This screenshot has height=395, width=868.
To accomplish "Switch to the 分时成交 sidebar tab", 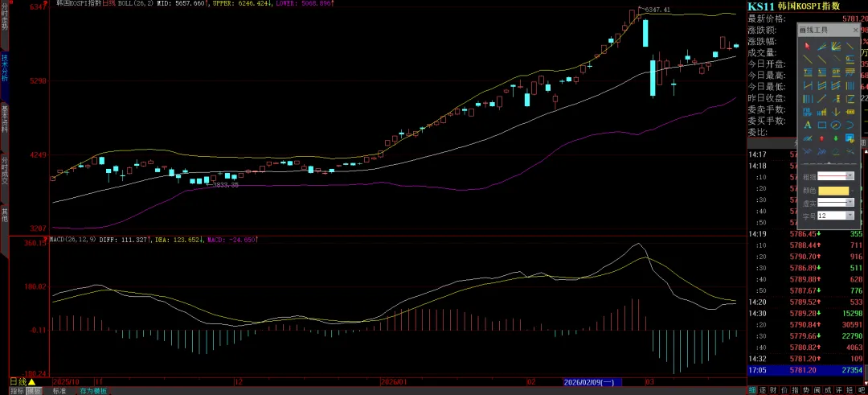I will pos(5,168).
